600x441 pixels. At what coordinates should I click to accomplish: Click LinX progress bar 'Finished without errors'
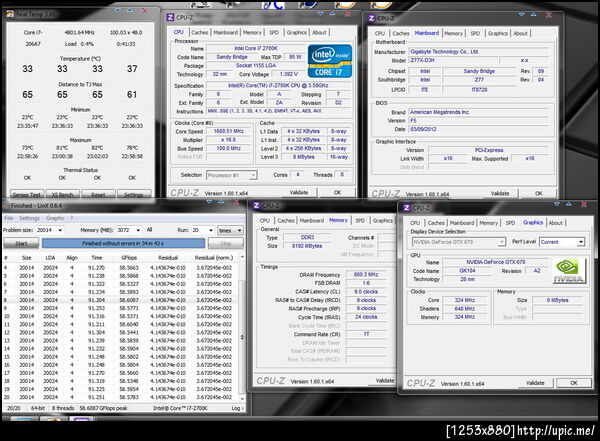123,243
